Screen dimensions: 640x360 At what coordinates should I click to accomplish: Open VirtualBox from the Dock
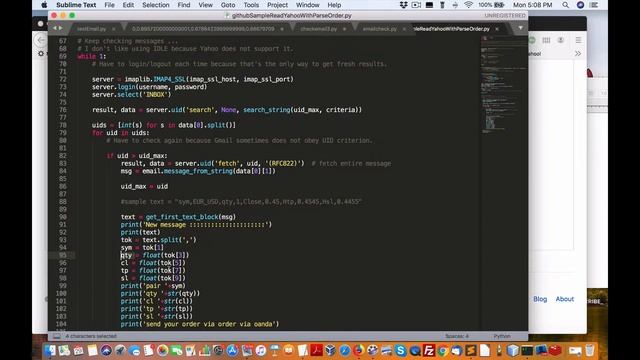pyautogui.click(x=330, y=350)
